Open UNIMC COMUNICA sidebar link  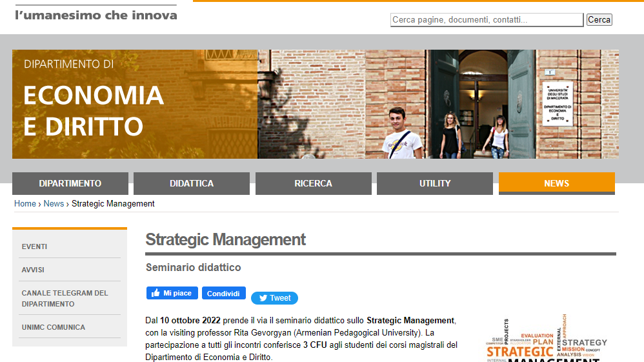click(x=54, y=327)
